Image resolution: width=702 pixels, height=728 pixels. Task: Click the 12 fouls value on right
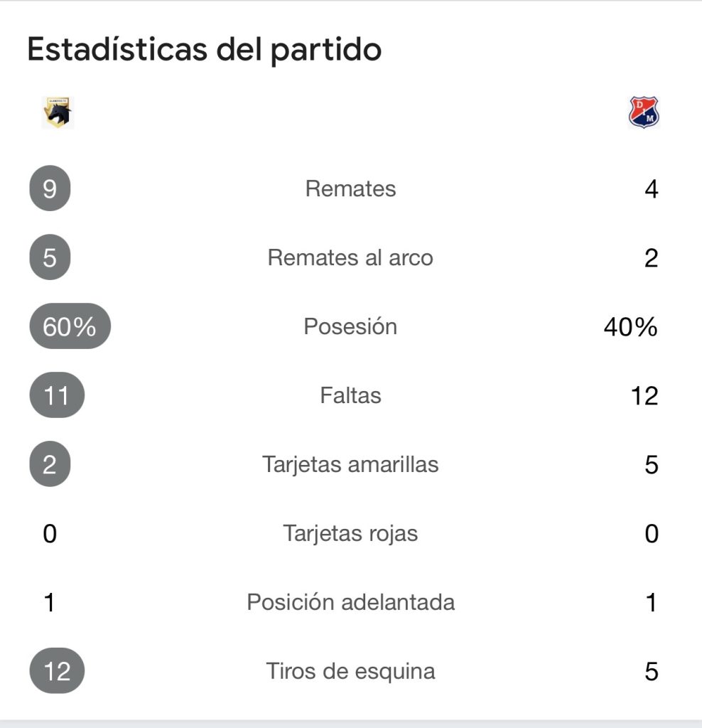[x=644, y=395]
